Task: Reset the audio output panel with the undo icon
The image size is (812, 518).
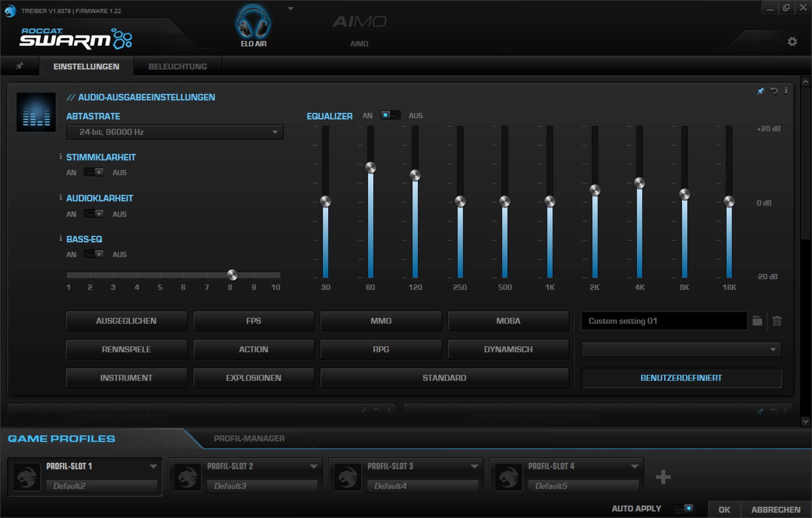Action: [x=774, y=90]
